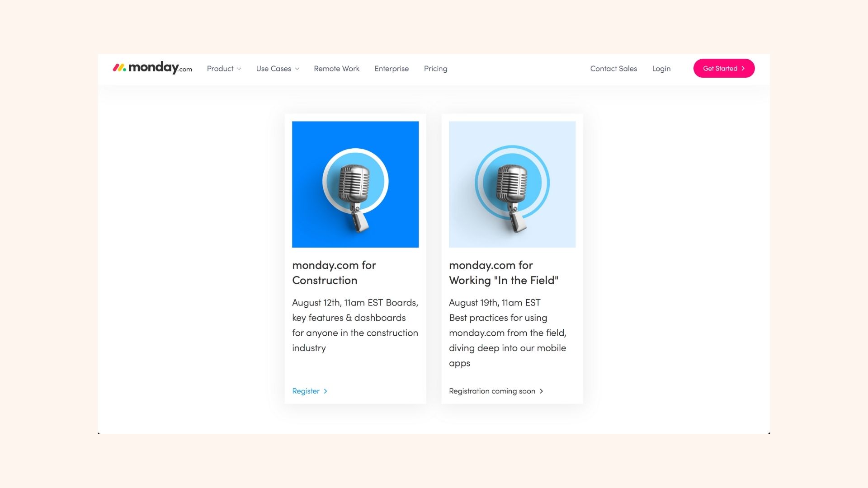This screenshot has height=488, width=868.
Task: Open the Construction webinar microphone thumbnail
Action: click(x=355, y=184)
